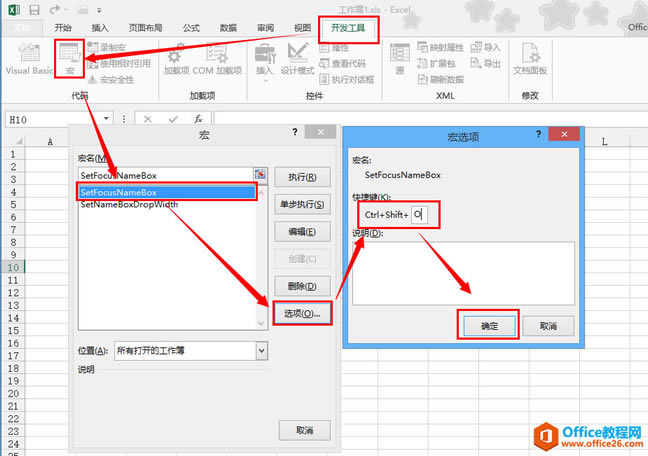Click OK (确定) in Macro Options dialog
Viewport: 648px width, 456px height.
pos(489,326)
